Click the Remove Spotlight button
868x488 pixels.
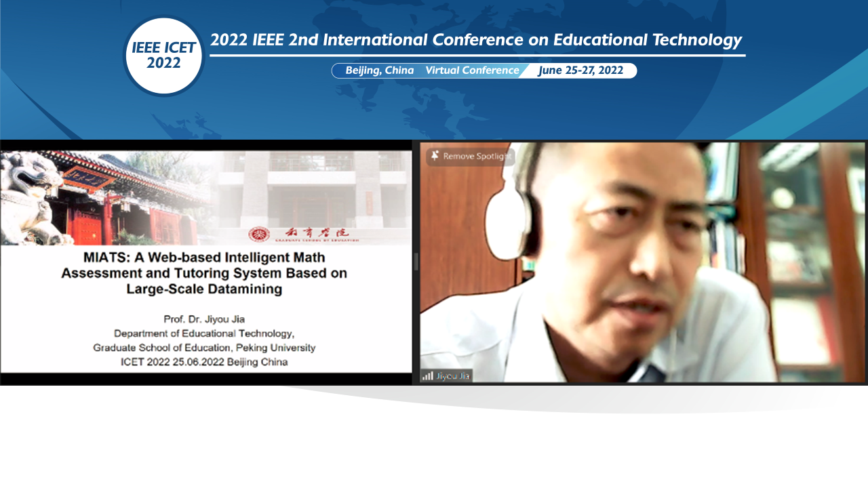[x=470, y=157]
